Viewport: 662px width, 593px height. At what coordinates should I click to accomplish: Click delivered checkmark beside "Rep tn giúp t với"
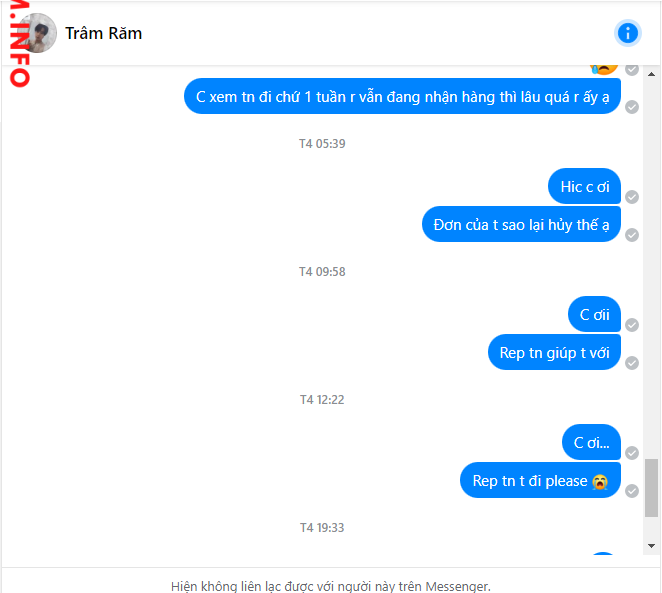point(632,363)
